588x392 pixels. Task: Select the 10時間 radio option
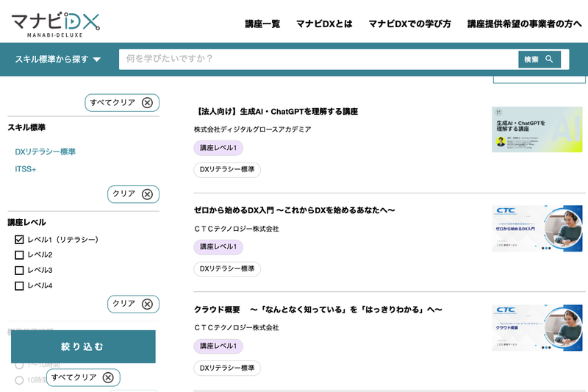[19, 380]
